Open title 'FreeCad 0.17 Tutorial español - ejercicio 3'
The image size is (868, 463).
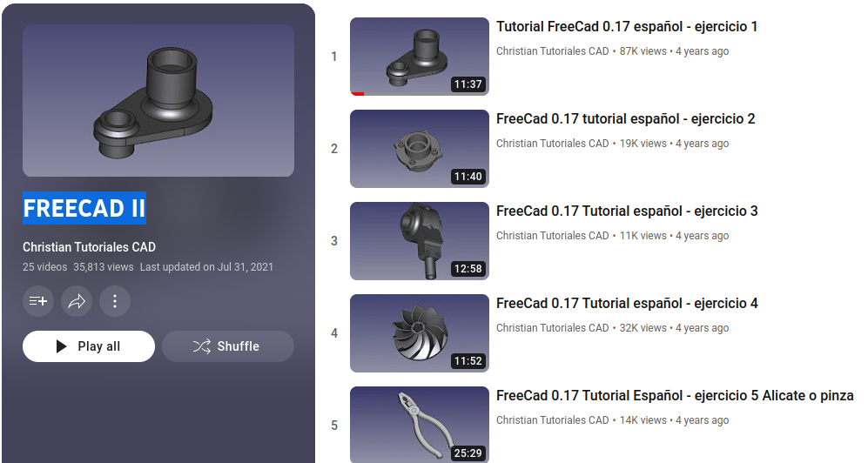point(627,211)
